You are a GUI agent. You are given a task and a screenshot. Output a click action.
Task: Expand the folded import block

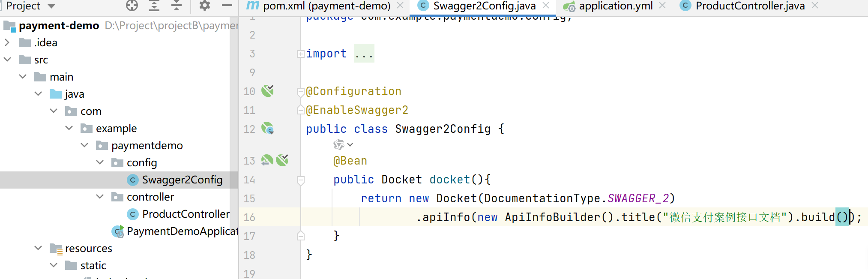click(301, 54)
